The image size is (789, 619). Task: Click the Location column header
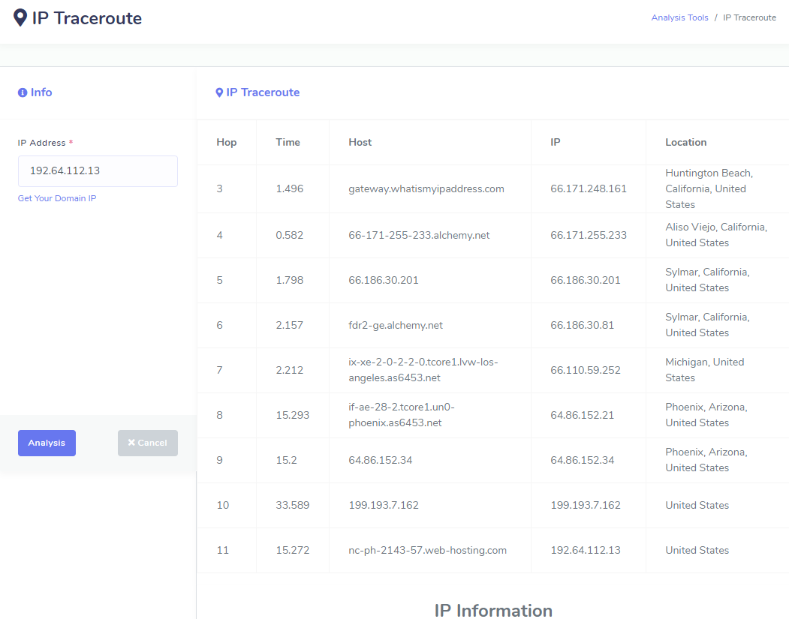(686, 142)
